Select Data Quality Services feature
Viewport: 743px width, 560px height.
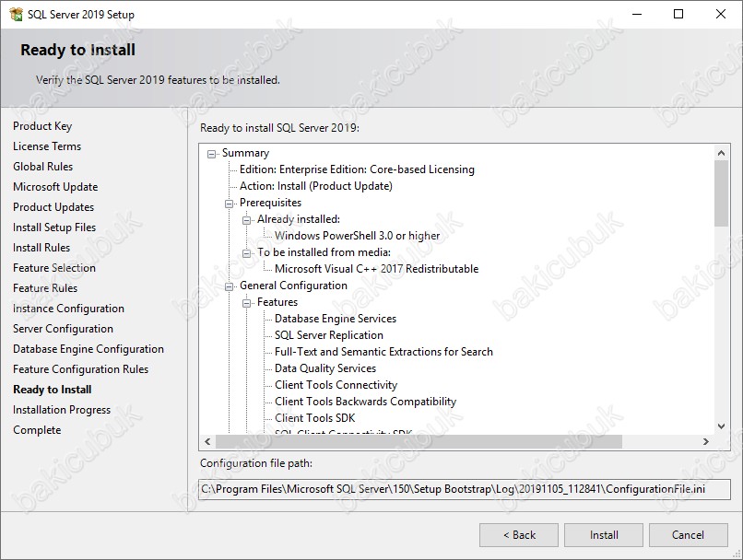(325, 368)
